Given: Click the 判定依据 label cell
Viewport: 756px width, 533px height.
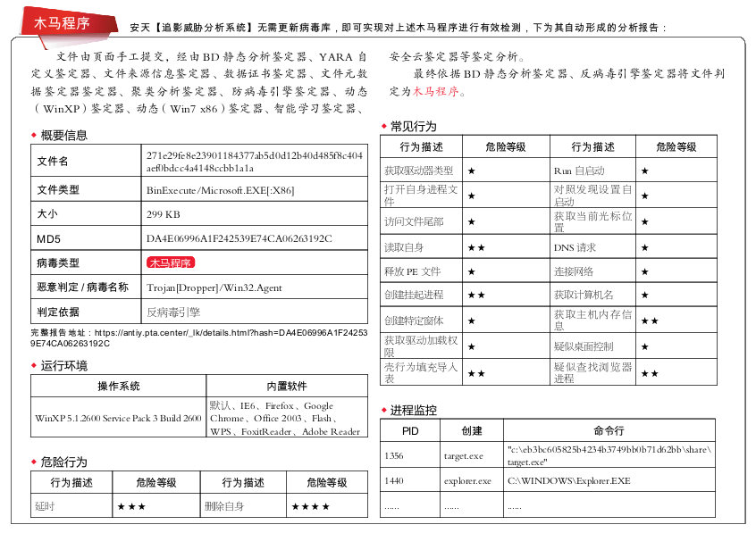Looking at the screenshot, I should tap(86, 312).
